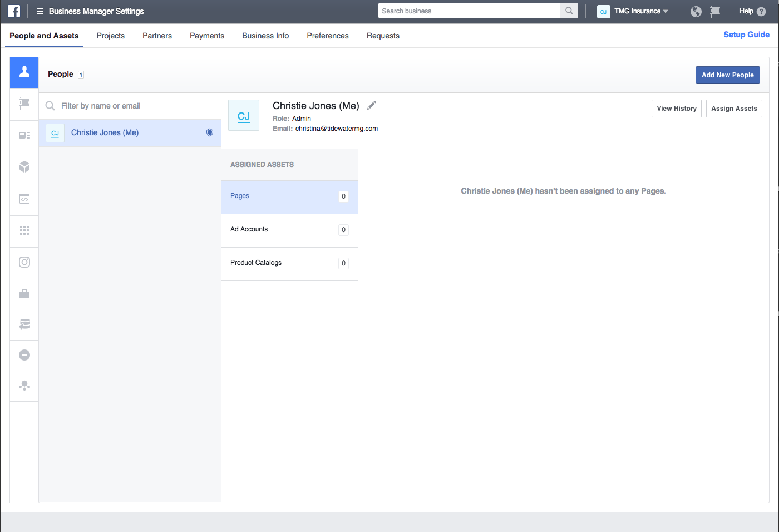Click the Help question mark icon

(x=761, y=12)
